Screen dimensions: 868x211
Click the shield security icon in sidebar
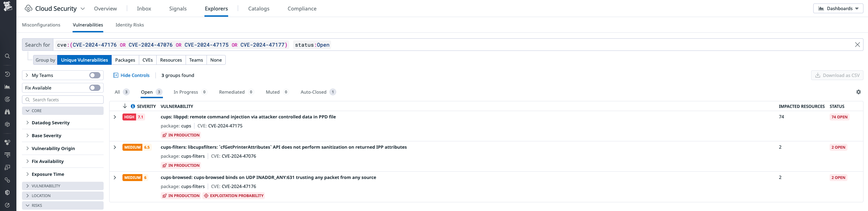point(7,193)
